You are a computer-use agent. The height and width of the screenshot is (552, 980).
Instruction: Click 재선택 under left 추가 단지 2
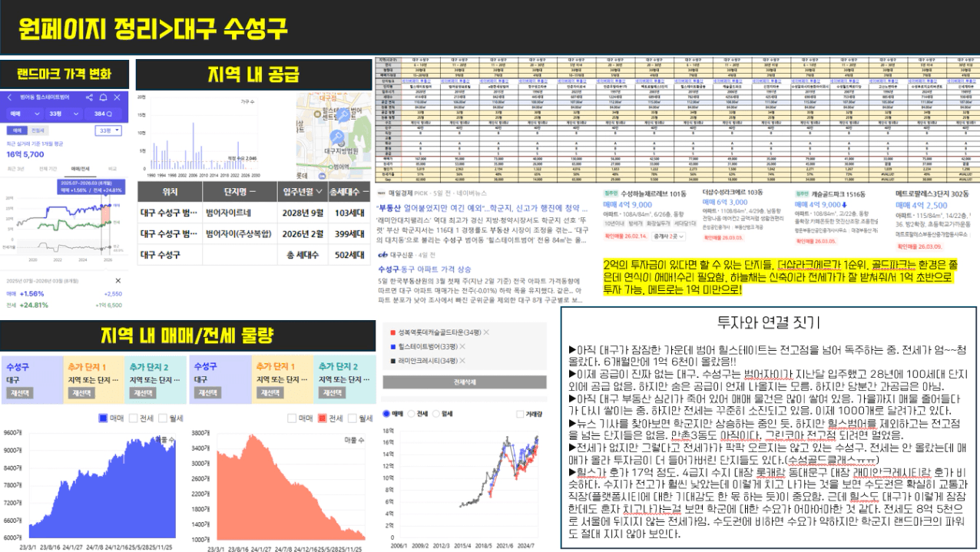click(142, 392)
